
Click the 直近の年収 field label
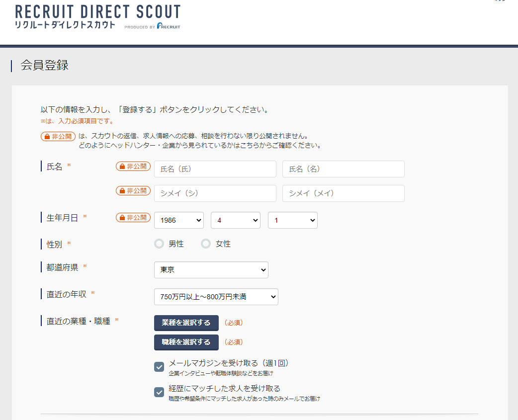pos(67,294)
